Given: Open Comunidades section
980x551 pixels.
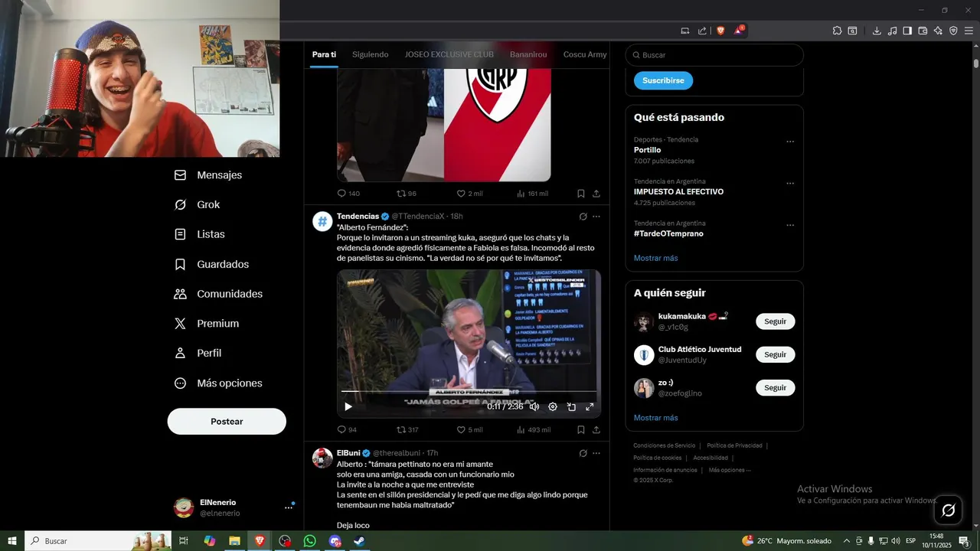Looking at the screenshot, I should [x=218, y=294].
